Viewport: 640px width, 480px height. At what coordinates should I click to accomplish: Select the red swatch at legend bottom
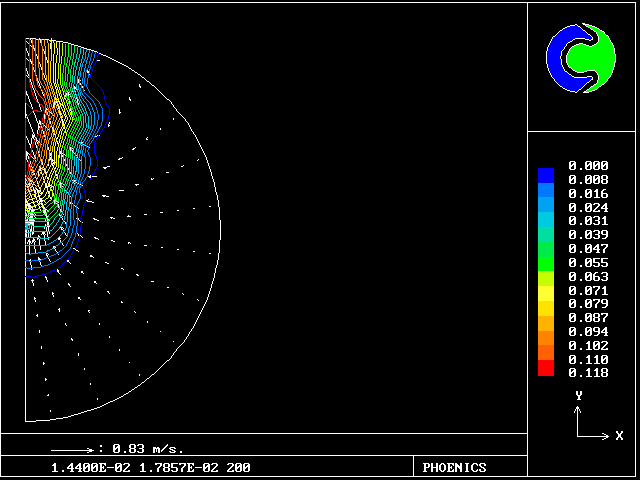coord(545,369)
